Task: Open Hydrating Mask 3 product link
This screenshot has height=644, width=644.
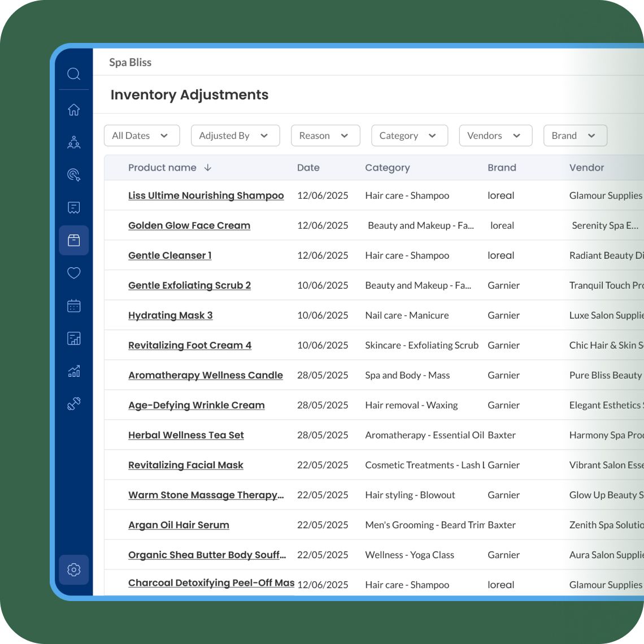Action: coord(170,315)
